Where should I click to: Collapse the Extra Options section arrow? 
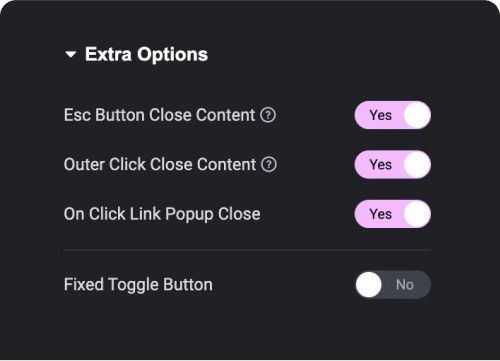point(71,54)
